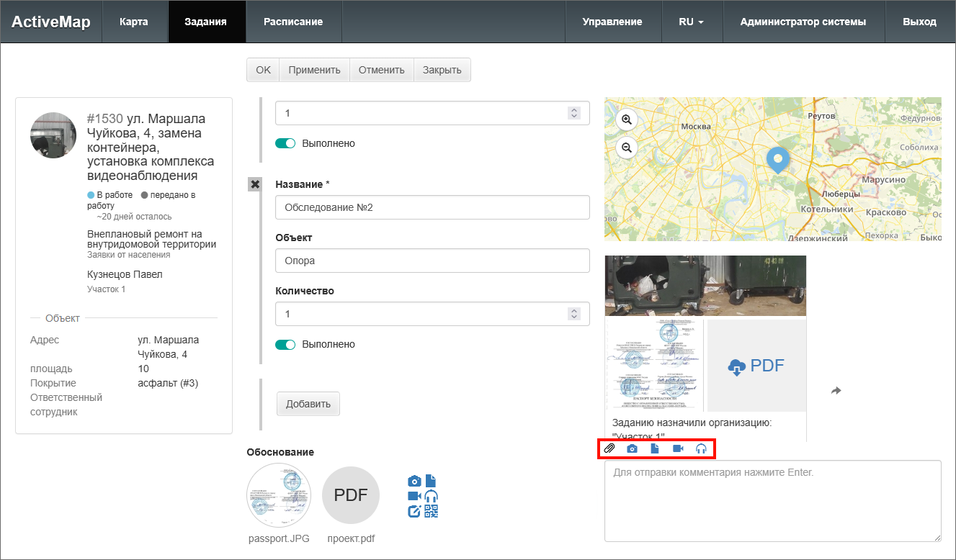Screen dimensions: 956x560
Task: Toggle the upper Выполнено switch
Action: click(285, 143)
